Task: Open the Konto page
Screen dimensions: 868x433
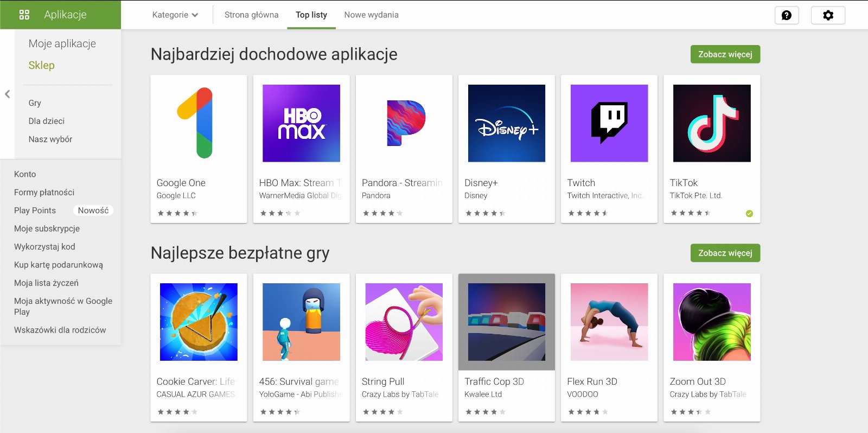Action: tap(25, 174)
